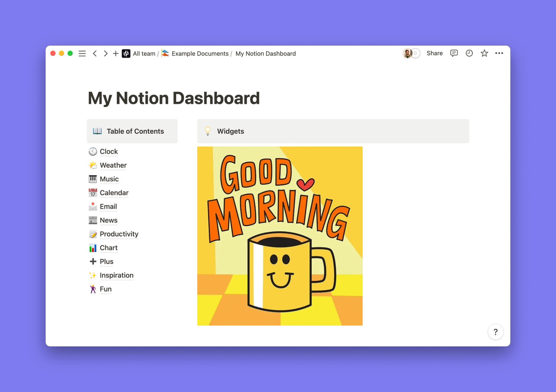Viewport: 556px width, 392px height.
Task: Minimize window with yellow button
Action: click(62, 53)
